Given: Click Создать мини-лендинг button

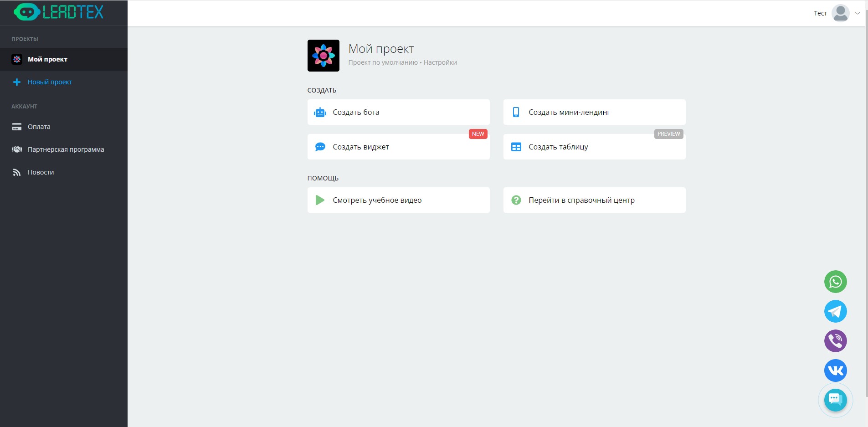Looking at the screenshot, I should (594, 112).
